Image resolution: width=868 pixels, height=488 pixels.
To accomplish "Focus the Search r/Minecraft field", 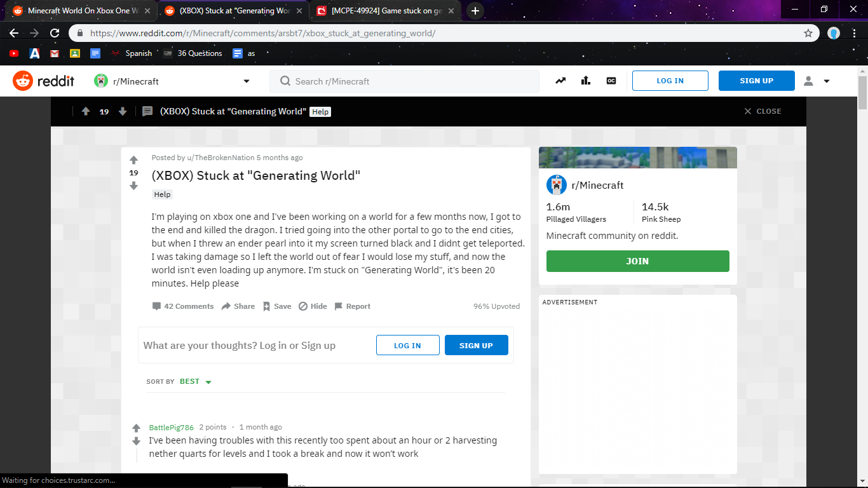I will point(405,81).
